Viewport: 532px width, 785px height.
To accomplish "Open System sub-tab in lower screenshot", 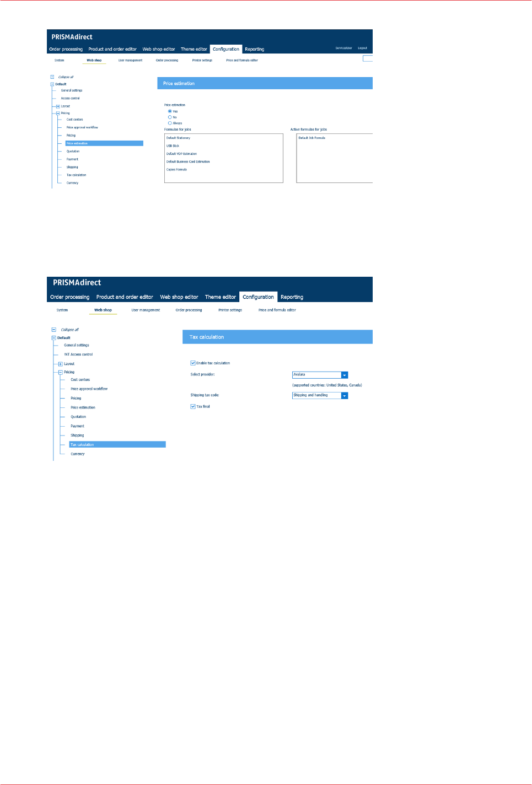I will [x=62, y=310].
